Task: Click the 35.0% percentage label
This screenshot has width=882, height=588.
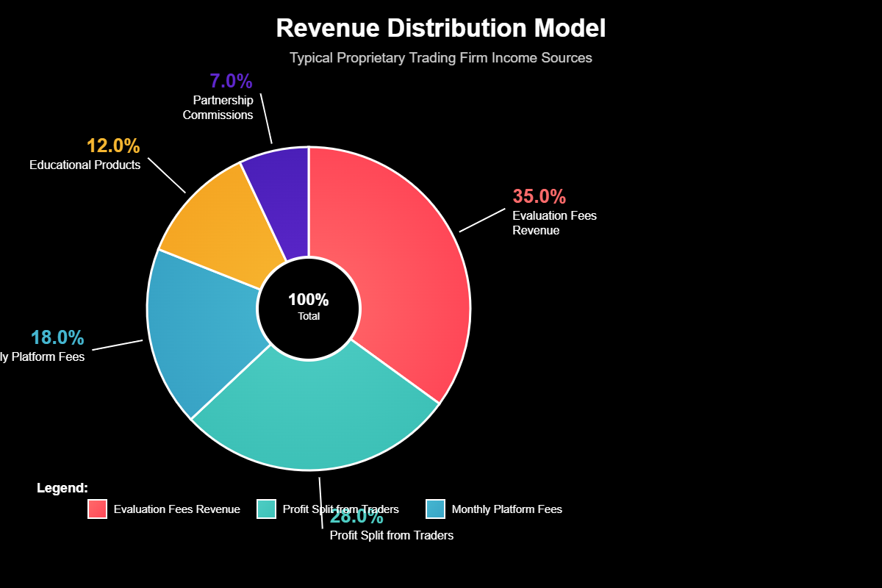Action: (539, 196)
